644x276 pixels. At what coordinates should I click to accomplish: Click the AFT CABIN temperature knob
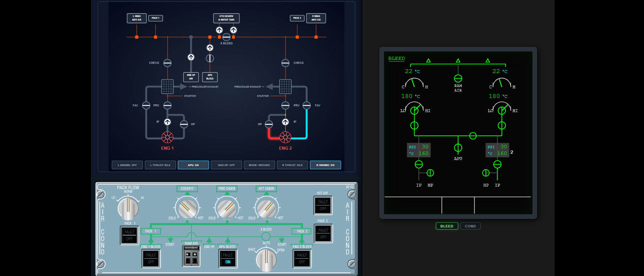point(266,209)
